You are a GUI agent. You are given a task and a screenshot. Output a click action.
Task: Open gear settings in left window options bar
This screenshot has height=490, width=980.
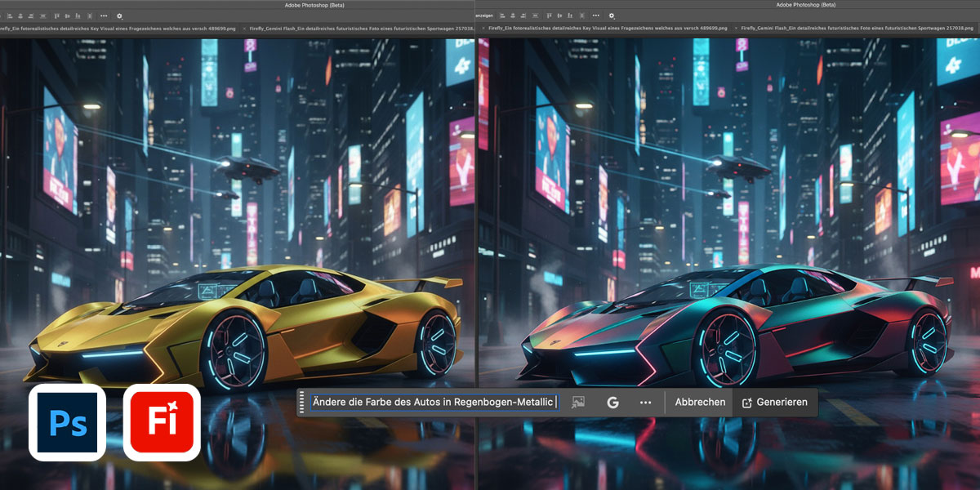click(x=120, y=16)
